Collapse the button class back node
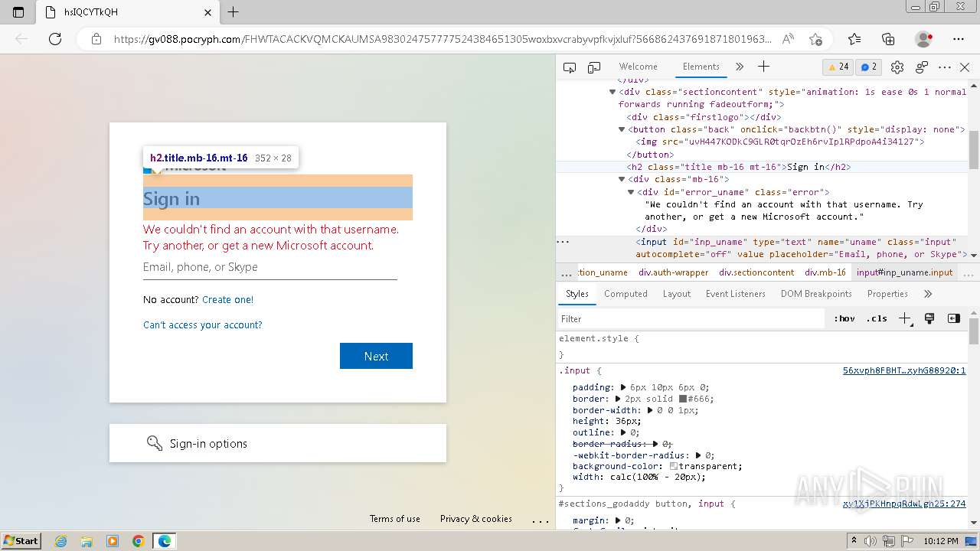Screen dimensions: 980x551 tap(622, 129)
